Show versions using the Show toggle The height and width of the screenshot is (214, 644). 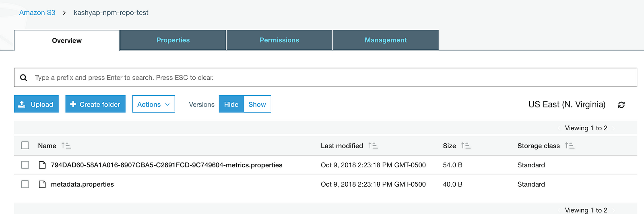pyautogui.click(x=257, y=104)
